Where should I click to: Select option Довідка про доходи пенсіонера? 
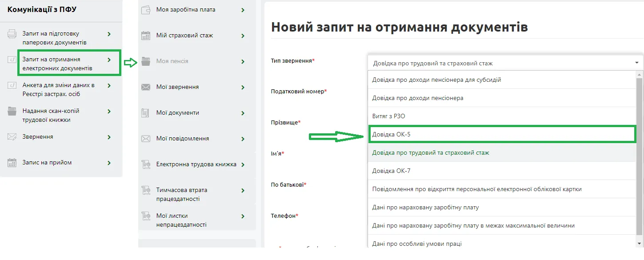[502, 98]
